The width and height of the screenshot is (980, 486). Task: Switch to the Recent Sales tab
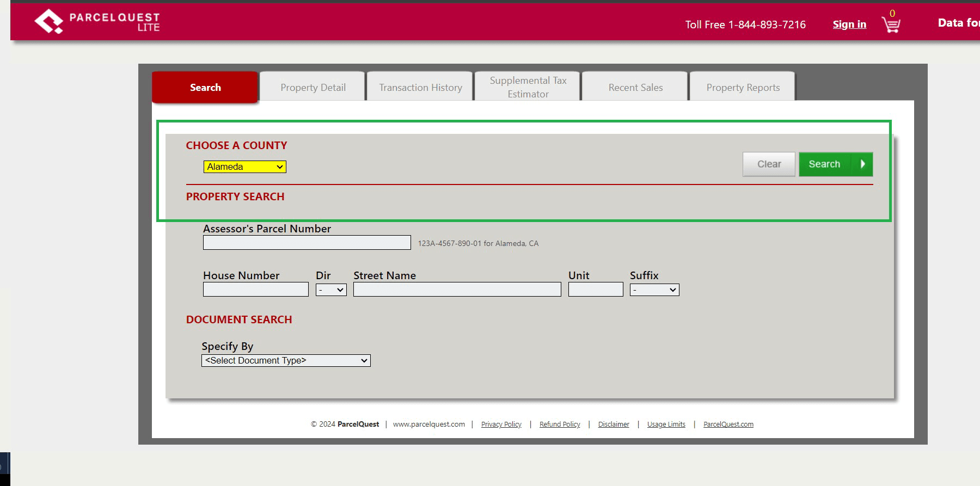point(635,87)
